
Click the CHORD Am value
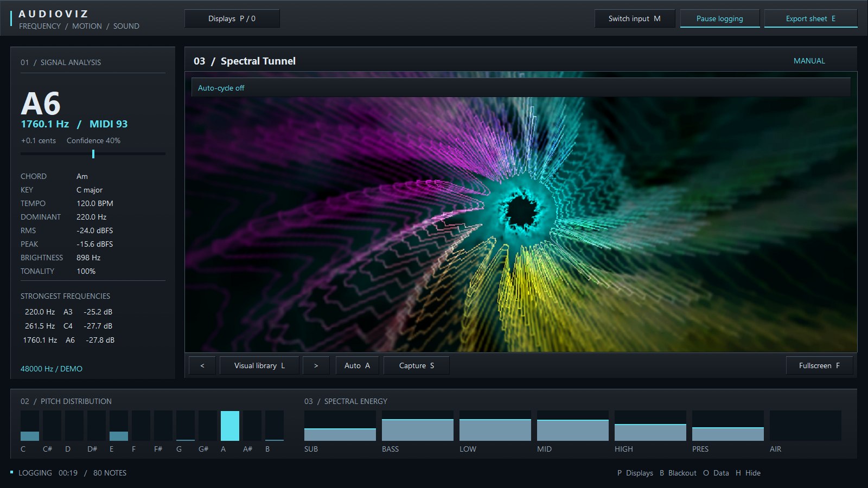(82, 176)
